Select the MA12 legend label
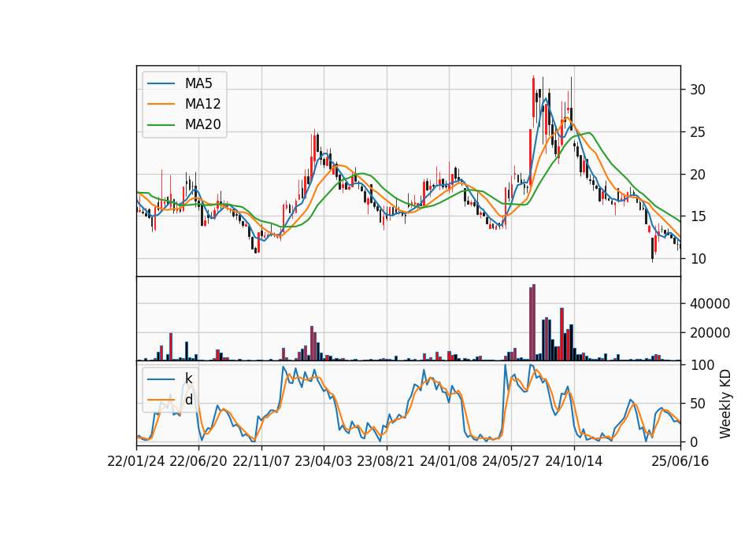This screenshot has width=756, height=543. (202, 104)
